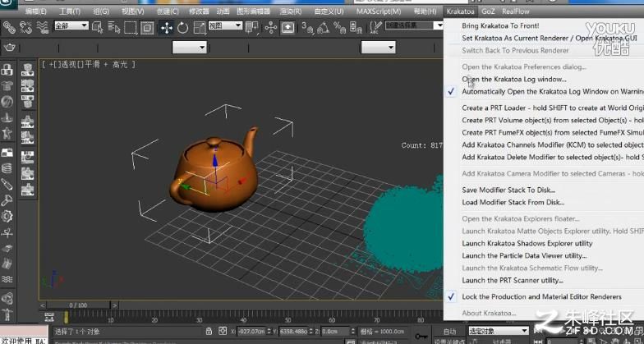Activate the Select Object arrow tool
This screenshot has height=344, width=644.
[98, 28]
